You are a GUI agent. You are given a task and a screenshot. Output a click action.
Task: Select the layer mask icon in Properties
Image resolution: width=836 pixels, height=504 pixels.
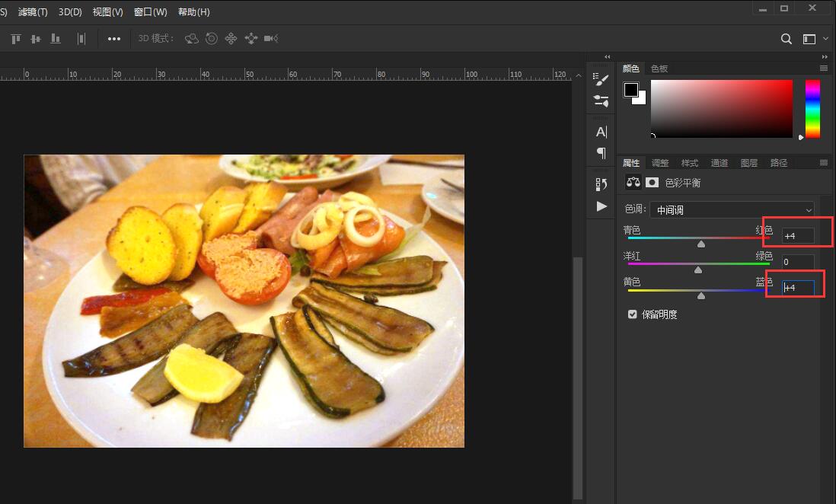click(652, 182)
